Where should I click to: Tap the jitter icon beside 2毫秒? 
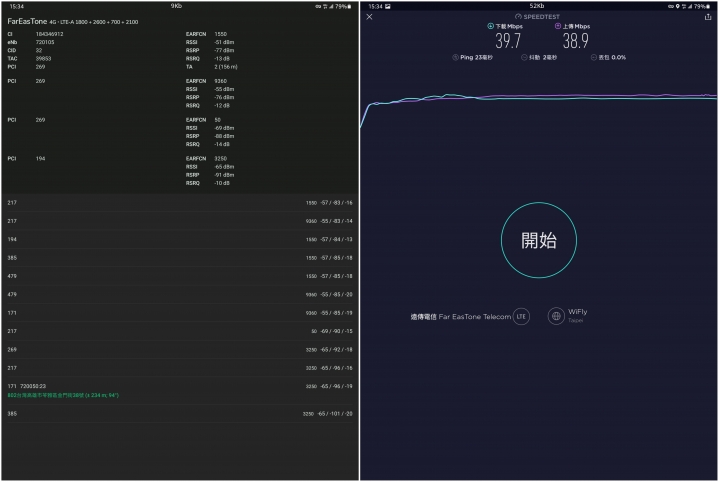[524, 57]
